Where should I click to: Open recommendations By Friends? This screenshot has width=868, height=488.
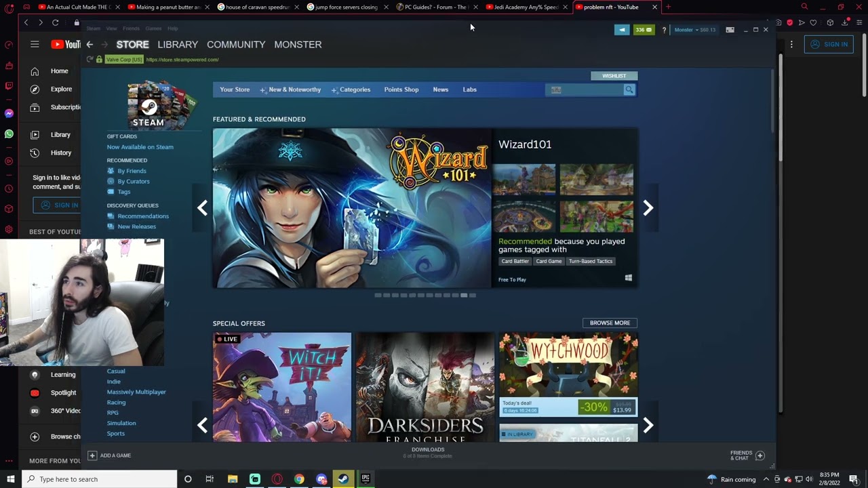pos(132,171)
